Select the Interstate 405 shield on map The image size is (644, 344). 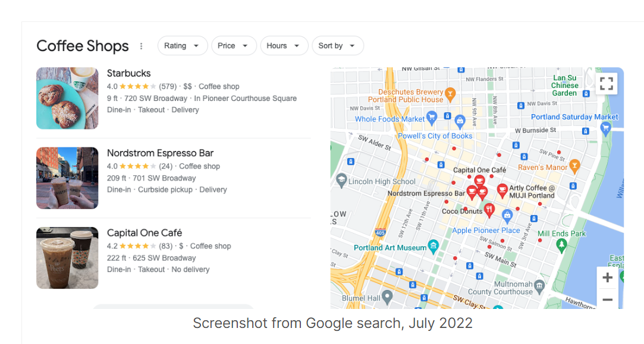click(x=381, y=232)
